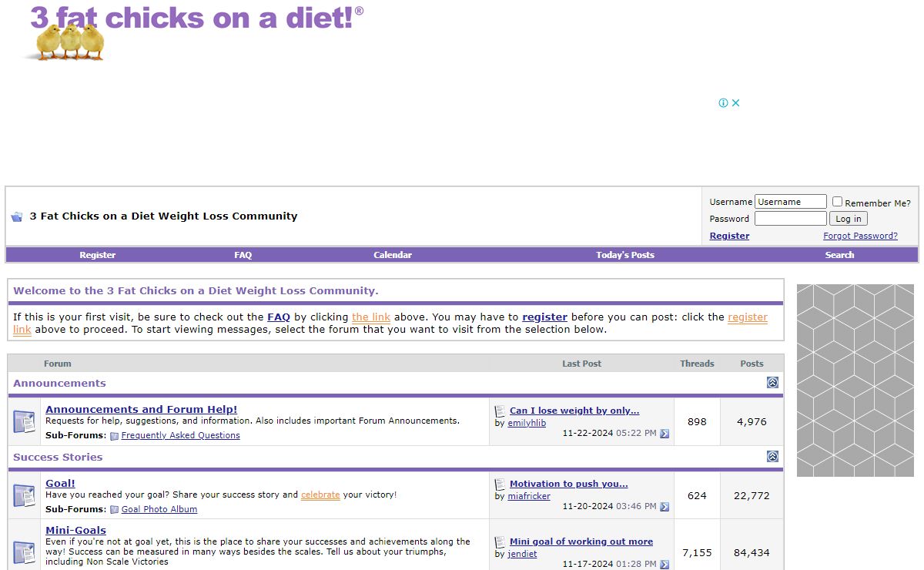Image resolution: width=924 pixels, height=570 pixels.
Task: Click the Success Stories category heading
Action: pos(58,458)
